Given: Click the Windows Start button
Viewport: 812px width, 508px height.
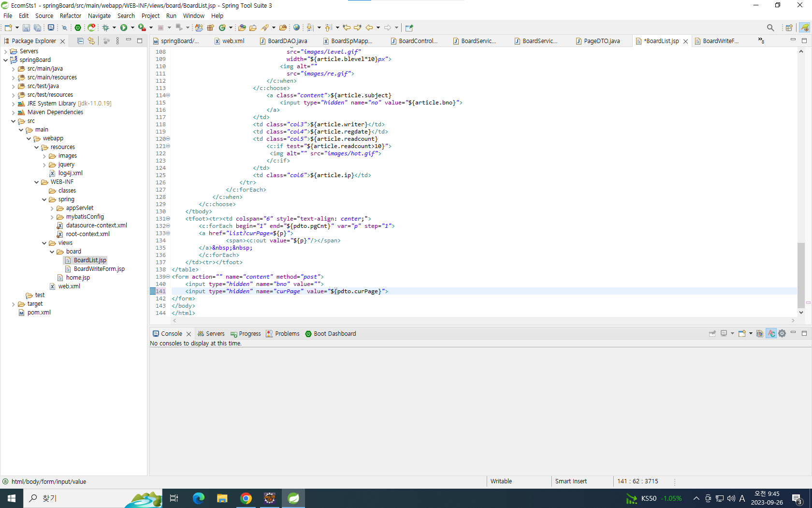Looking at the screenshot, I should 12,498.
